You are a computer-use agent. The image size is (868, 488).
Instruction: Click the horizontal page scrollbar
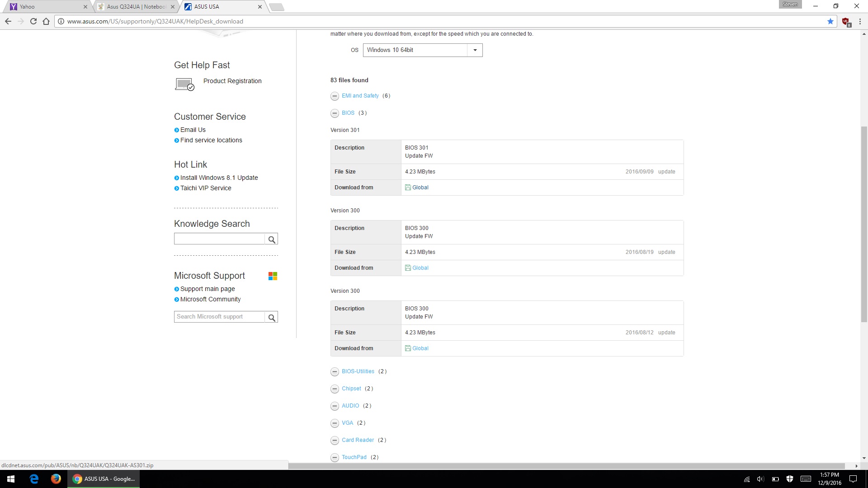coord(566,466)
